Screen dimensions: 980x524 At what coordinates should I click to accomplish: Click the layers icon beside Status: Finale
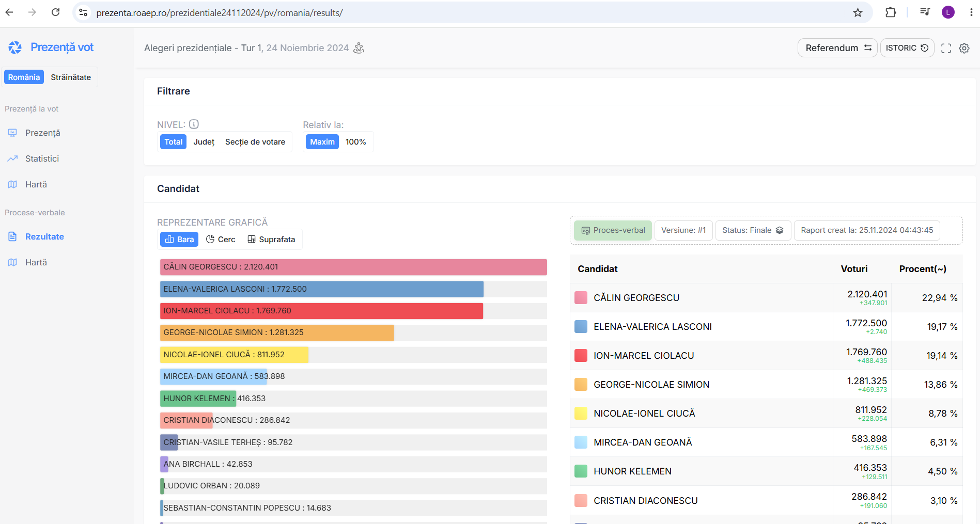click(780, 230)
